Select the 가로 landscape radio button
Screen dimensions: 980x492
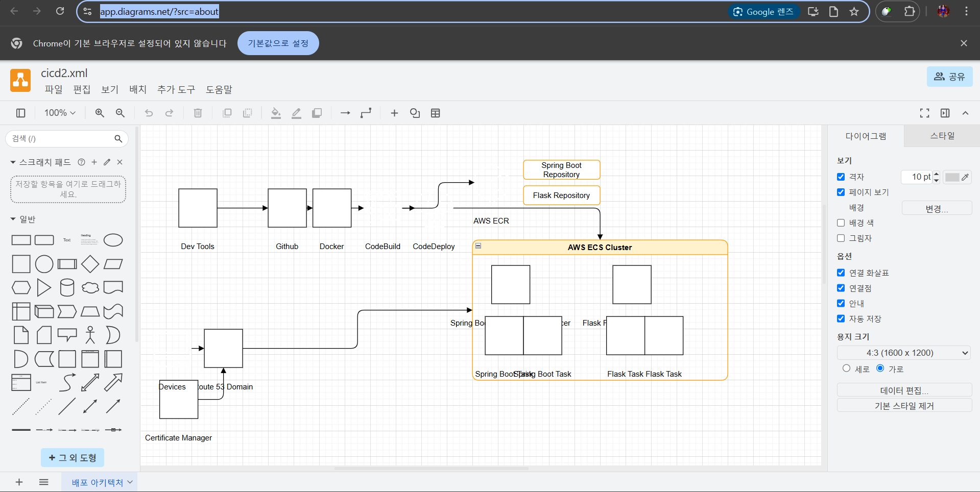pyautogui.click(x=880, y=368)
